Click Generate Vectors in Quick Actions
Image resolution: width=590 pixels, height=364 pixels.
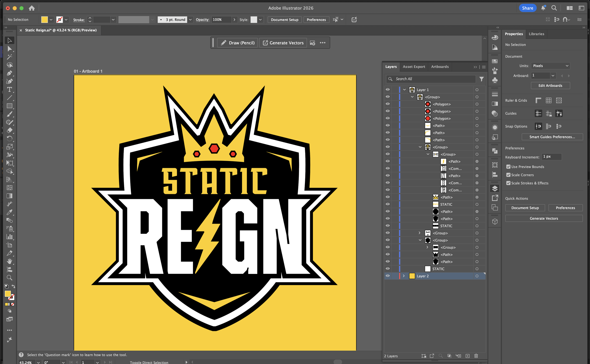(544, 218)
